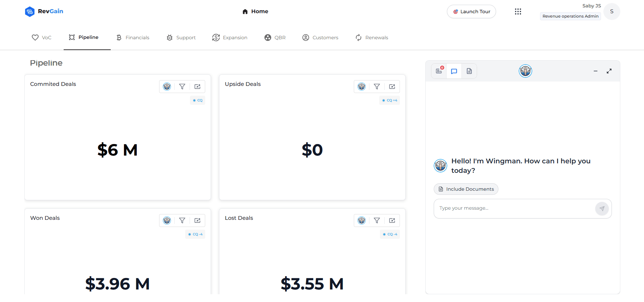Open the CQ -4 period selector on Won Deals
644x302 pixels.
pos(195,234)
